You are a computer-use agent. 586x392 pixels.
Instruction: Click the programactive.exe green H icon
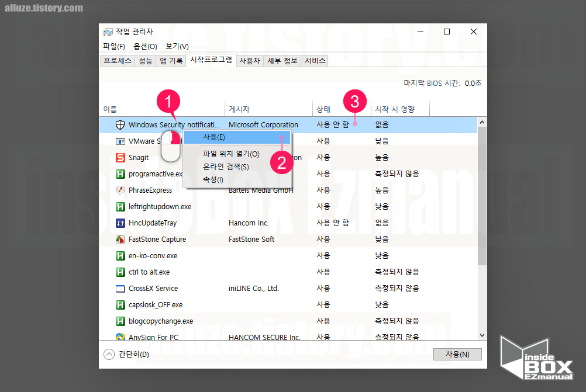click(120, 174)
